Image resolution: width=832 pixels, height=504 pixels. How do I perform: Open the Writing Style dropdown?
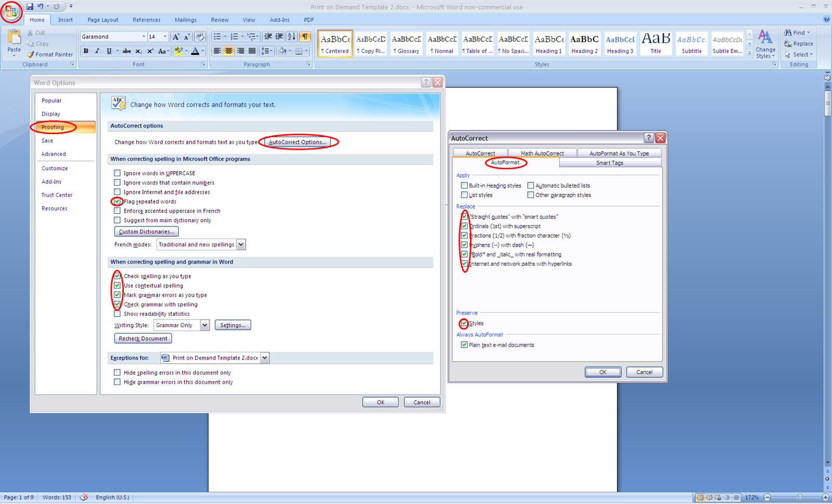[203, 325]
